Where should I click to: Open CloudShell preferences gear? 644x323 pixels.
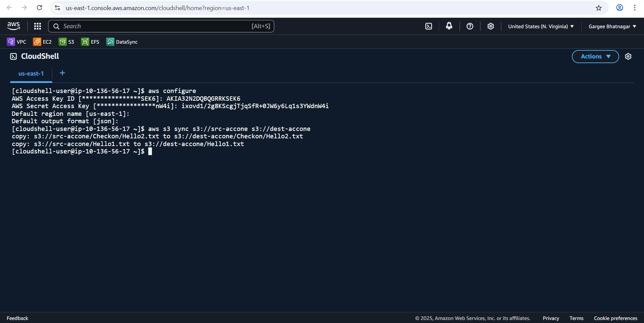[x=628, y=56]
